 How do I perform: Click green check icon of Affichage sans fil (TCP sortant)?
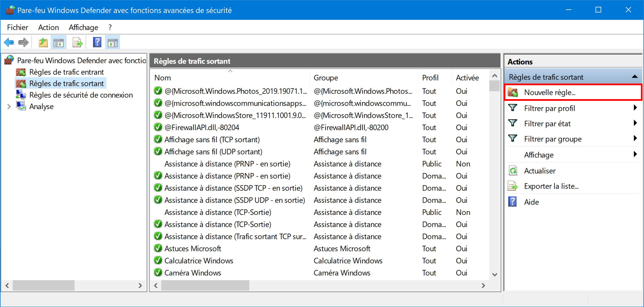tap(158, 139)
